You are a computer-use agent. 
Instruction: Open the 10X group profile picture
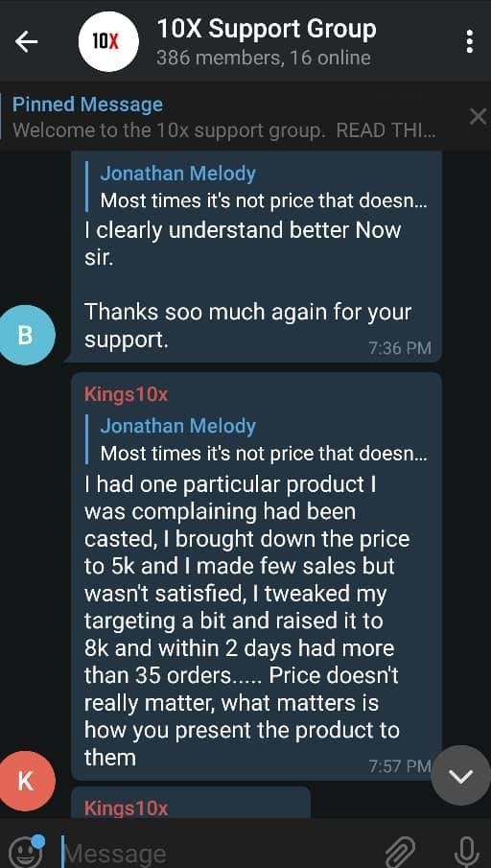pos(106,41)
